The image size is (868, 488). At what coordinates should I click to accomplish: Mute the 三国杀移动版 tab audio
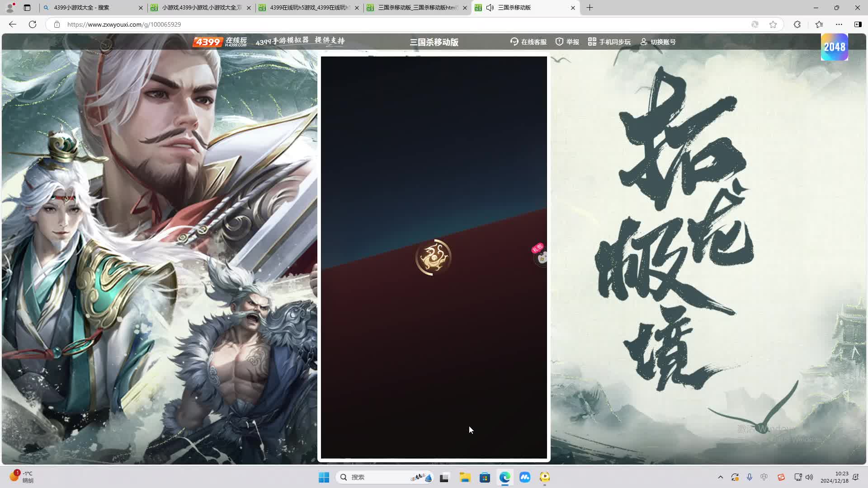coord(490,8)
